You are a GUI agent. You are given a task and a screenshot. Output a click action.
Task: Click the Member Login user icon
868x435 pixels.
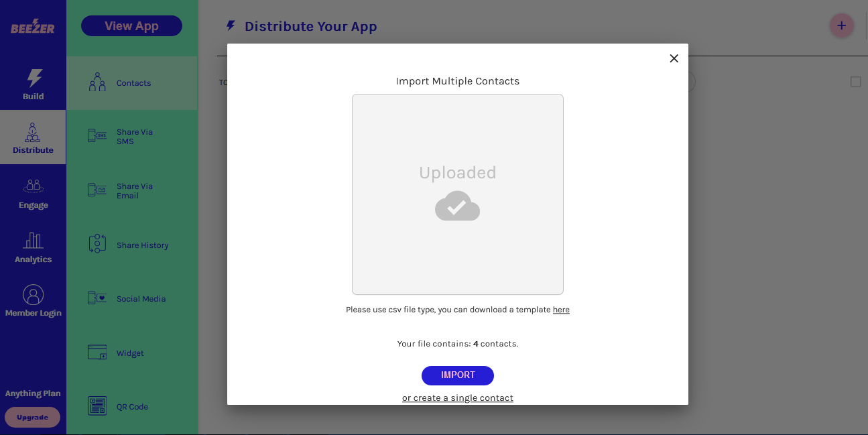(33, 295)
